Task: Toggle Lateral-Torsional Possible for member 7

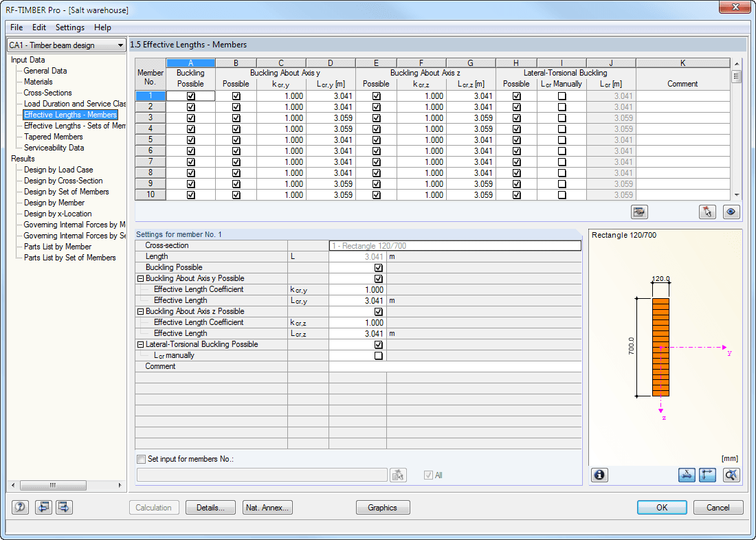Action: point(517,162)
